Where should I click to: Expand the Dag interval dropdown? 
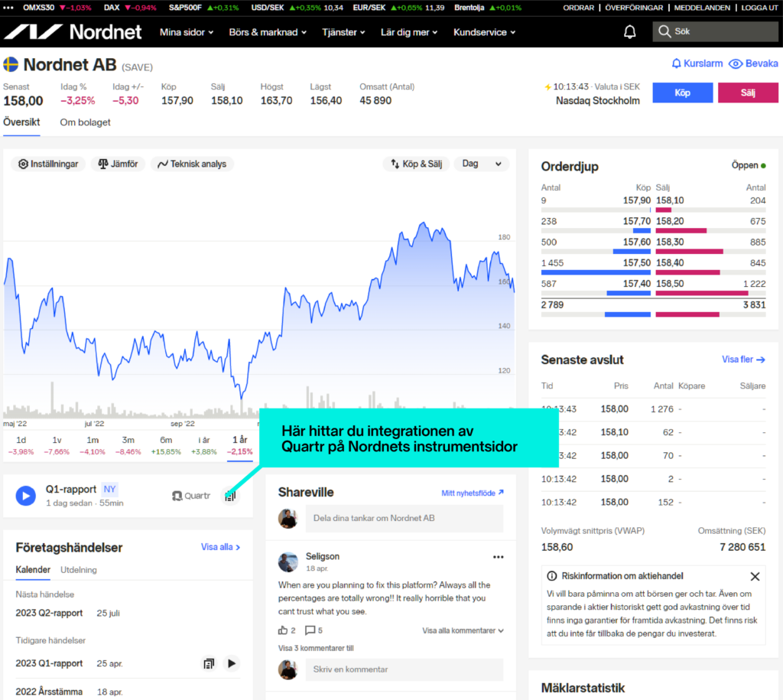482,164
